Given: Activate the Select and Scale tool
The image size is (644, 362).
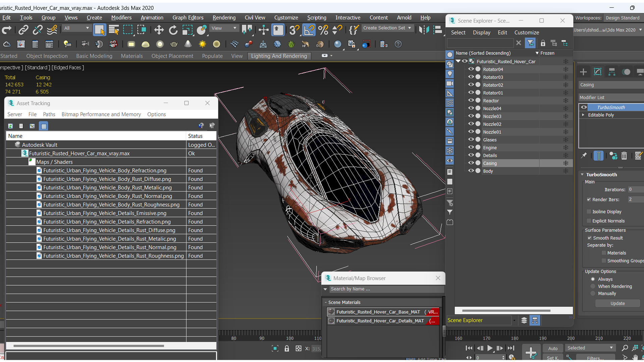Looking at the screenshot, I should pos(187,30).
